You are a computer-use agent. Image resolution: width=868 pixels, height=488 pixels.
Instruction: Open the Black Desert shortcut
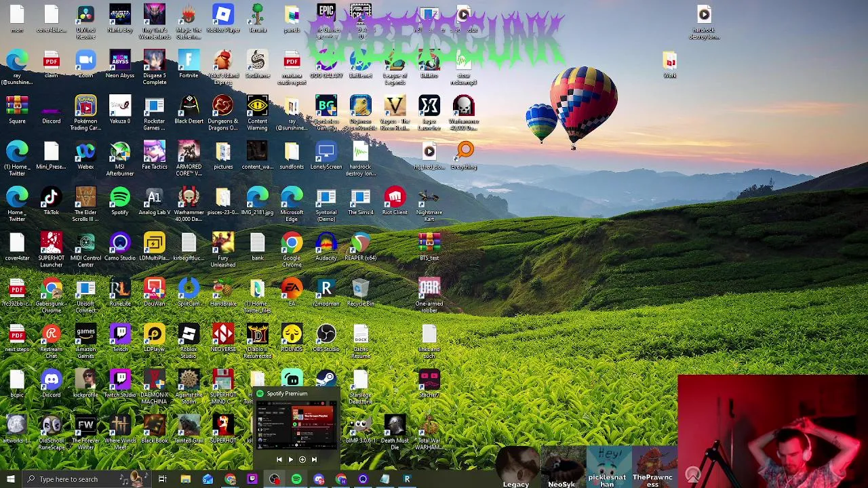coord(189,111)
